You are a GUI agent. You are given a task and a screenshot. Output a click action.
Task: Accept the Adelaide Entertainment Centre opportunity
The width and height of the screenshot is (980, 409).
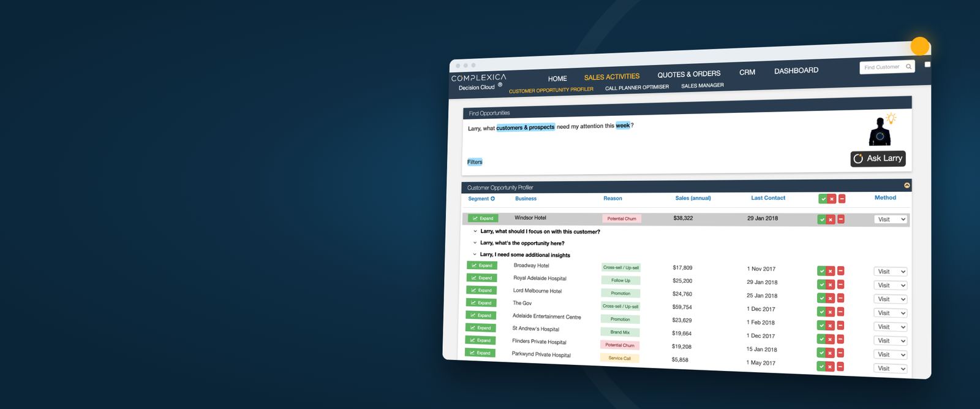(x=821, y=326)
